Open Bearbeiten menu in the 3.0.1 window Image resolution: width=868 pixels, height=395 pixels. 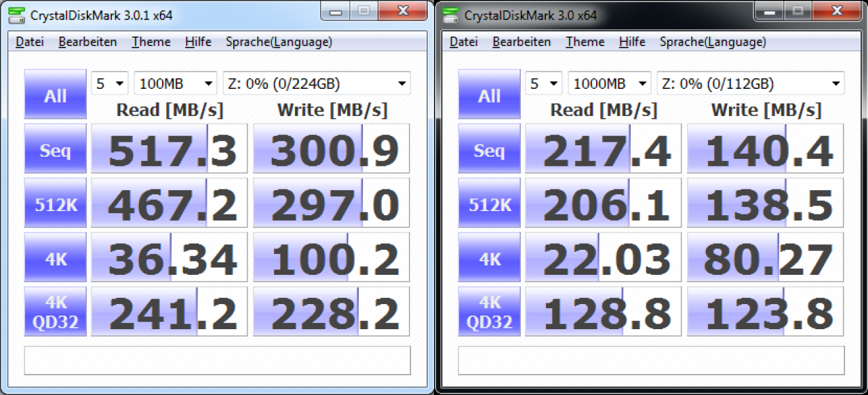tap(87, 42)
